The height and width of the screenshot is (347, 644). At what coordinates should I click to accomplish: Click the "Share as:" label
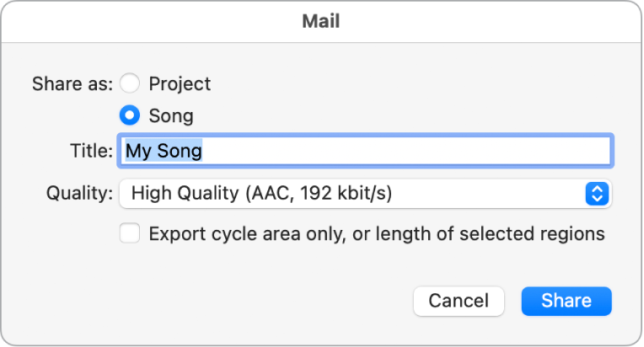tap(72, 84)
